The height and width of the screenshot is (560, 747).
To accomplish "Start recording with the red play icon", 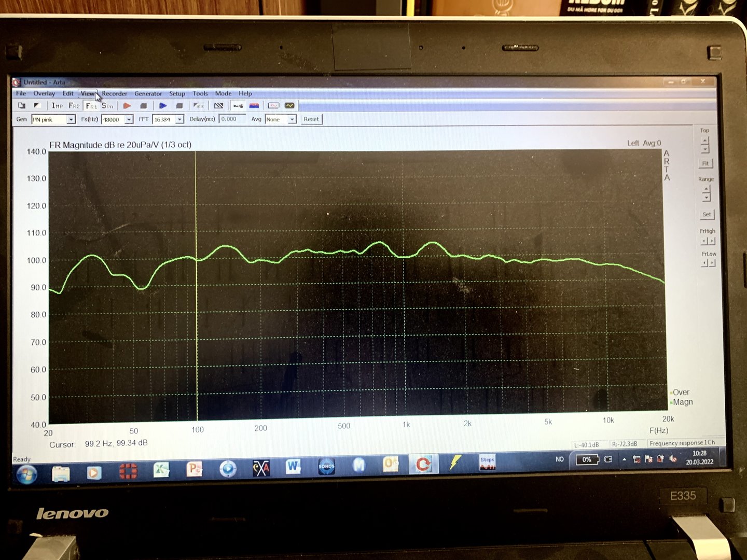I will coord(127,106).
